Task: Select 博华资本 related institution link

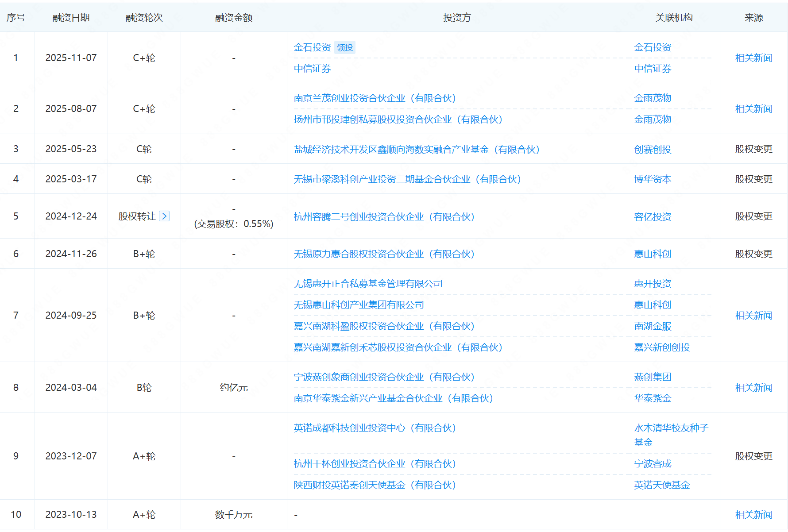Action: point(653,179)
